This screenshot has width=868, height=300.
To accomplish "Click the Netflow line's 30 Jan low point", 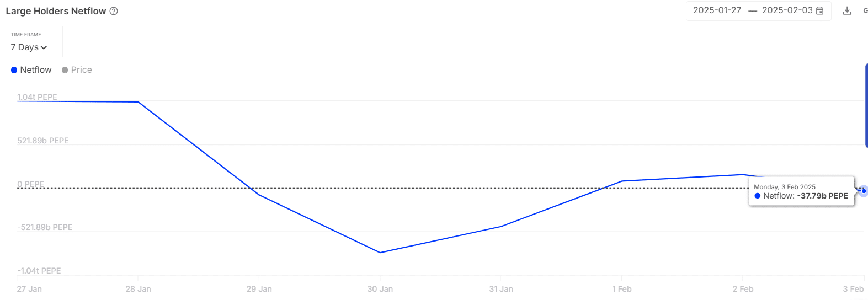I will 380,253.
